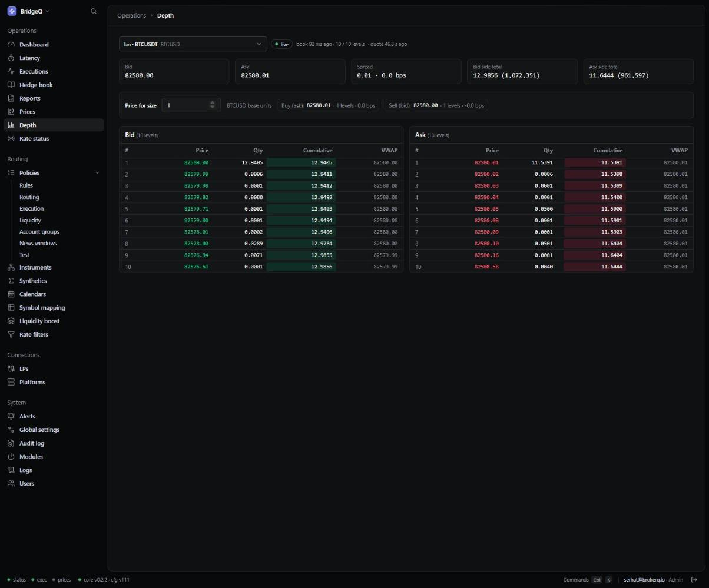Click the Modules power icon
Screen dimensions: 709x588
[11, 457]
